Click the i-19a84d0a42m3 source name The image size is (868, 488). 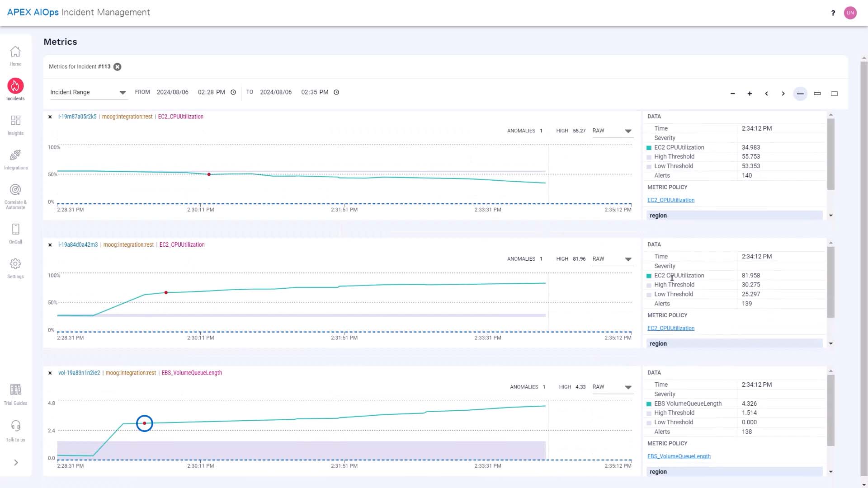pos(78,245)
